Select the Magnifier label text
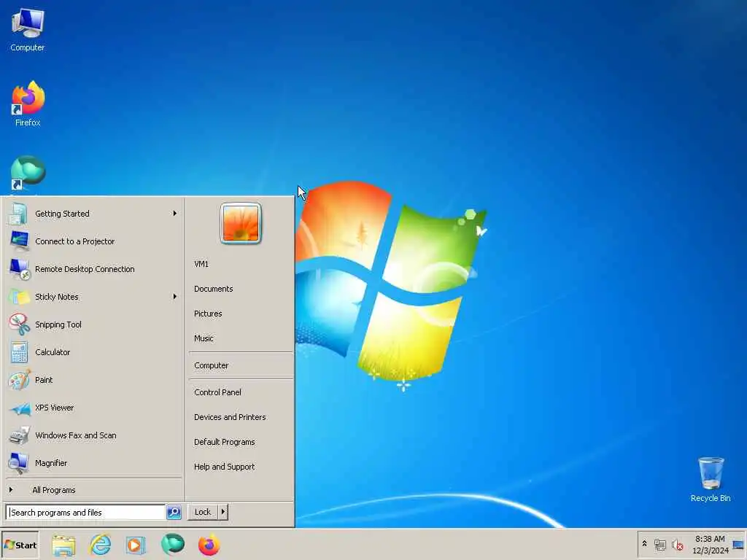The height and width of the screenshot is (560, 747). pyautogui.click(x=51, y=463)
